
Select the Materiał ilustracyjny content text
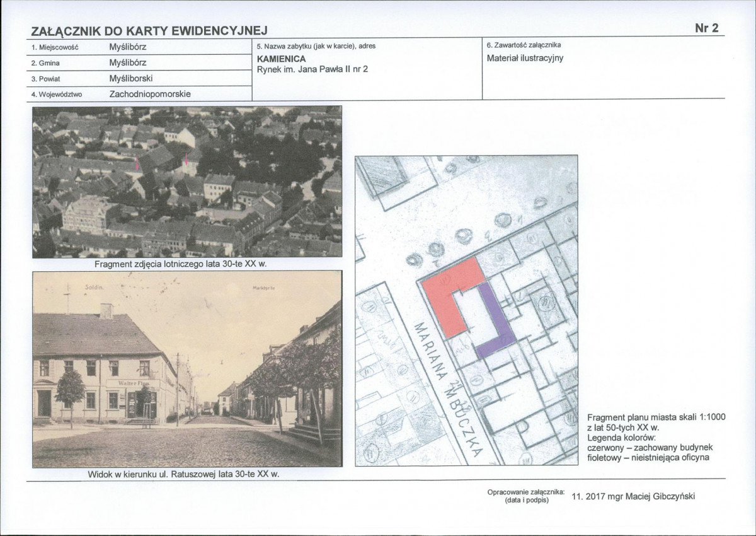(525, 59)
